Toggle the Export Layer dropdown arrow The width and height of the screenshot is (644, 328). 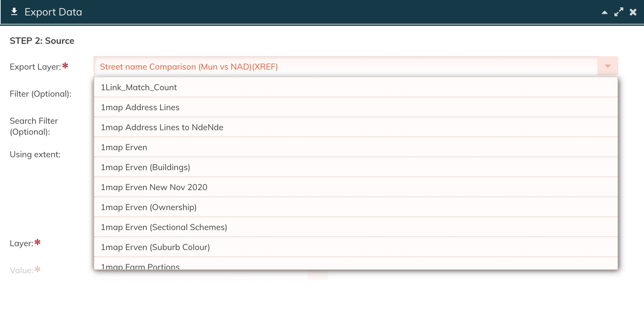point(608,66)
